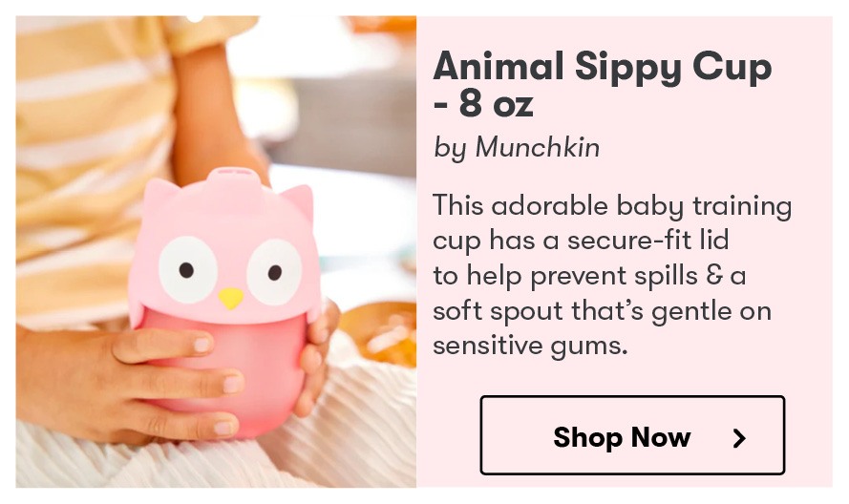Click the owl cup's right ear
This screenshot has width=849, height=504.
coord(298,200)
